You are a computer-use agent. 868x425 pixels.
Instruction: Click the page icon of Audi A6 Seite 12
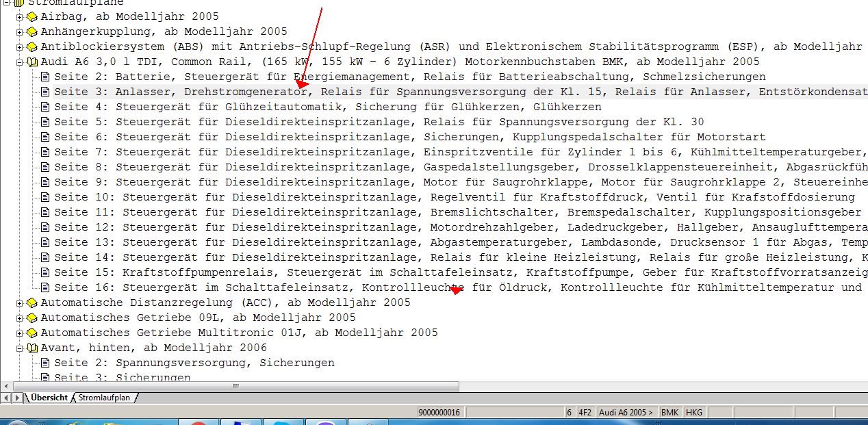pos(45,227)
